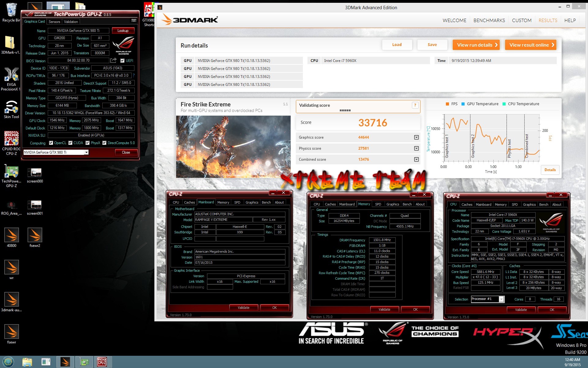Viewport: 588px width, 368px height.
Task: Toggle the OpenCL checkbox in GPU-Z
Action: [51, 143]
